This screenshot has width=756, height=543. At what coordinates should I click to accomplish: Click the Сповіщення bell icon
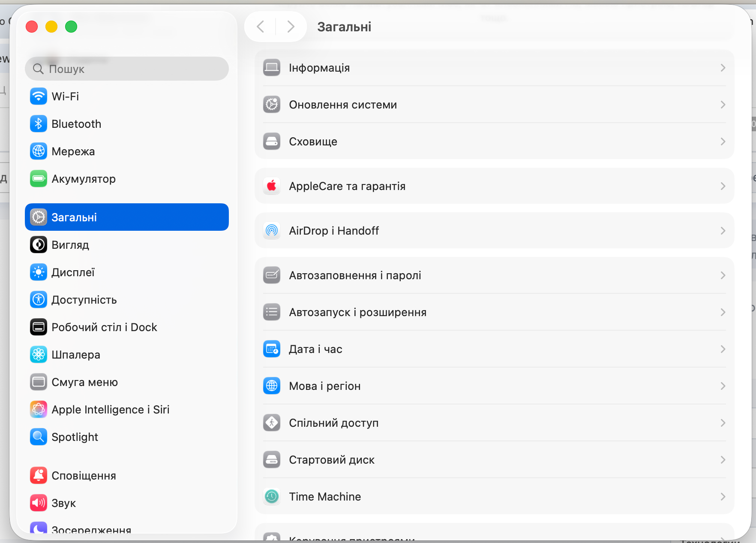tap(39, 476)
